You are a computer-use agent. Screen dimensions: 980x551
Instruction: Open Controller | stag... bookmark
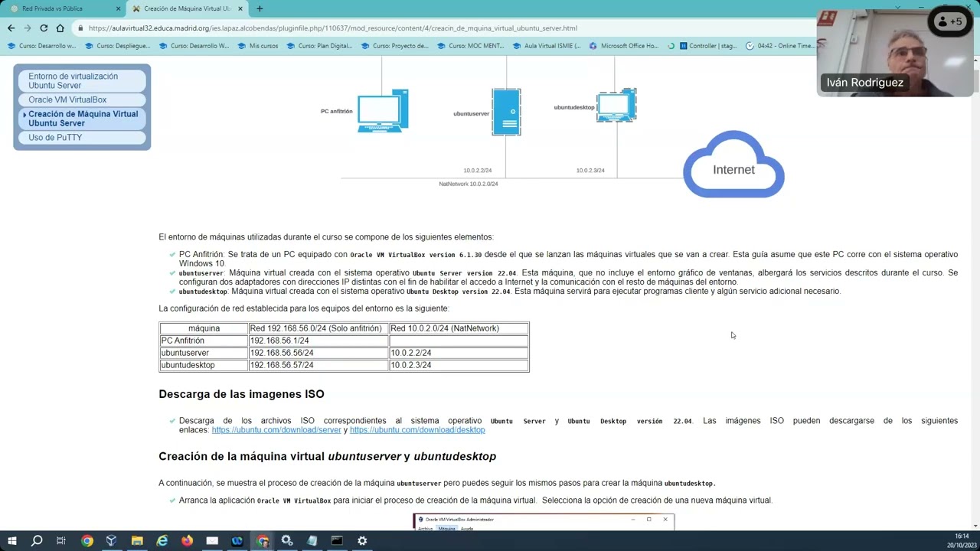[708, 45]
